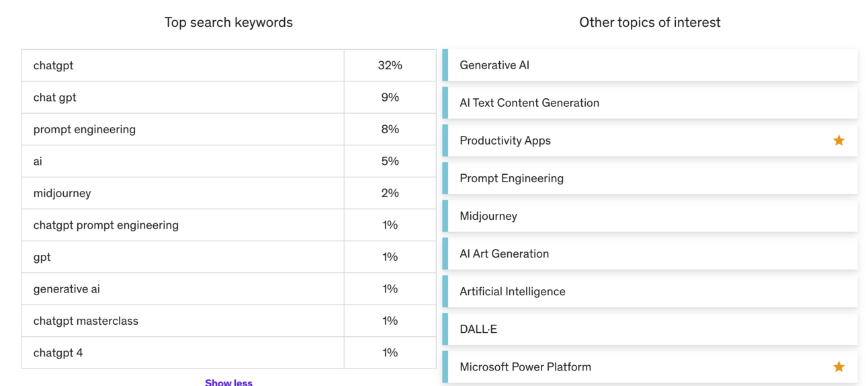Select the chatgpt 4 keyword row
The image size is (868, 386).
click(58, 352)
